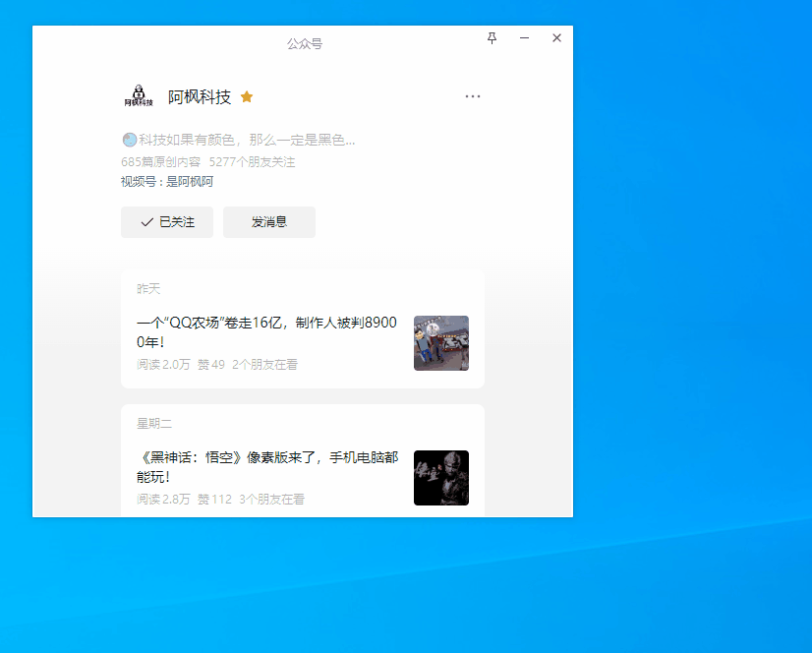Screen dimensions: 812x653
Task: Open the more options (···) menu
Action: click(473, 95)
